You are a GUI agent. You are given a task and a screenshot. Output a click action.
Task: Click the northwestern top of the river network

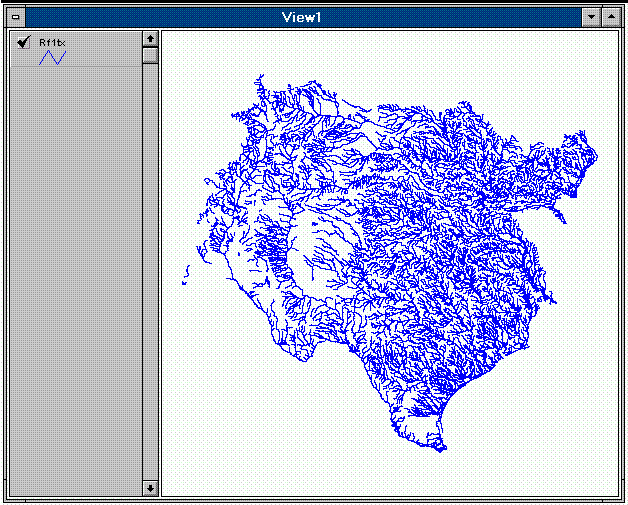click(x=259, y=78)
